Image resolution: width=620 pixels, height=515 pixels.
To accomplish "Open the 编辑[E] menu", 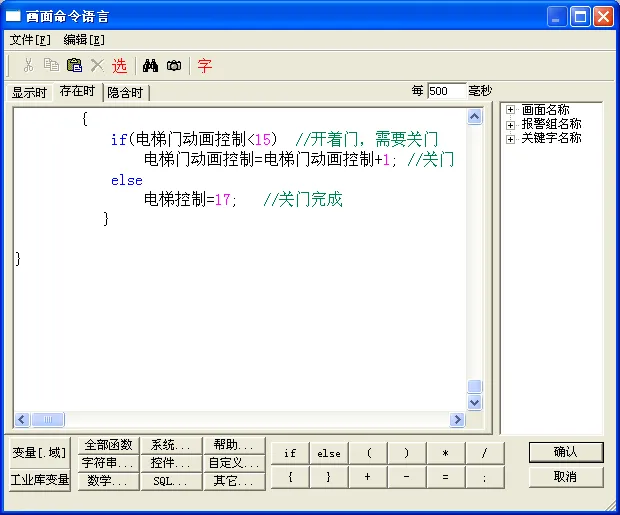I will pyautogui.click(x=84, y=40).
